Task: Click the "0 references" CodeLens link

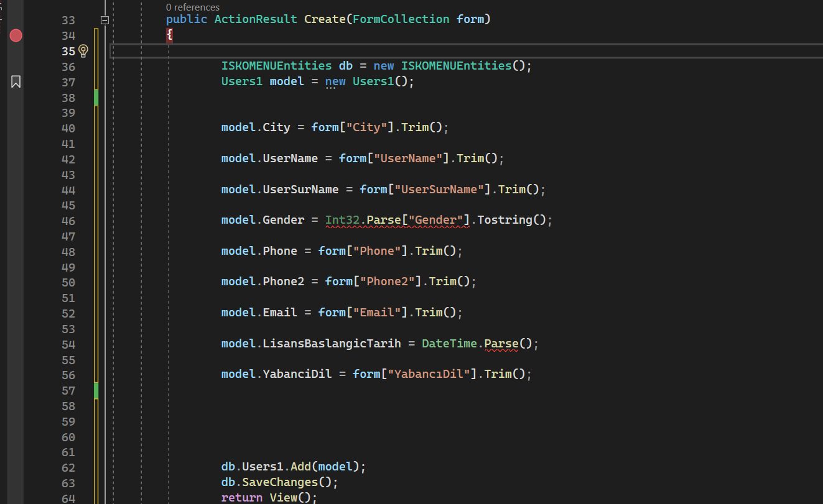Action: pos(193,7)
